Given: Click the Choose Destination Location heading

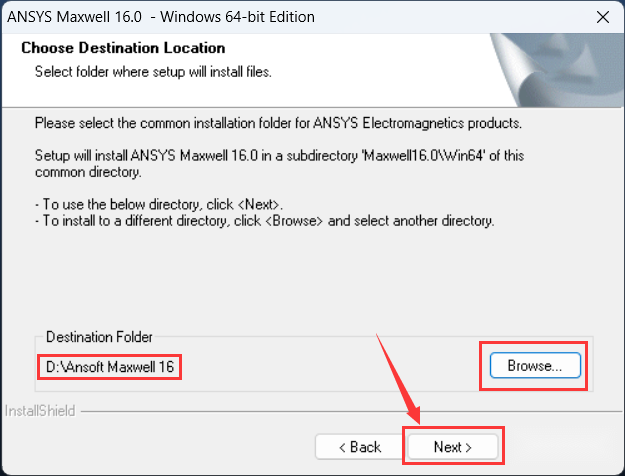Looking at the screenshot, I should (123, 48).
